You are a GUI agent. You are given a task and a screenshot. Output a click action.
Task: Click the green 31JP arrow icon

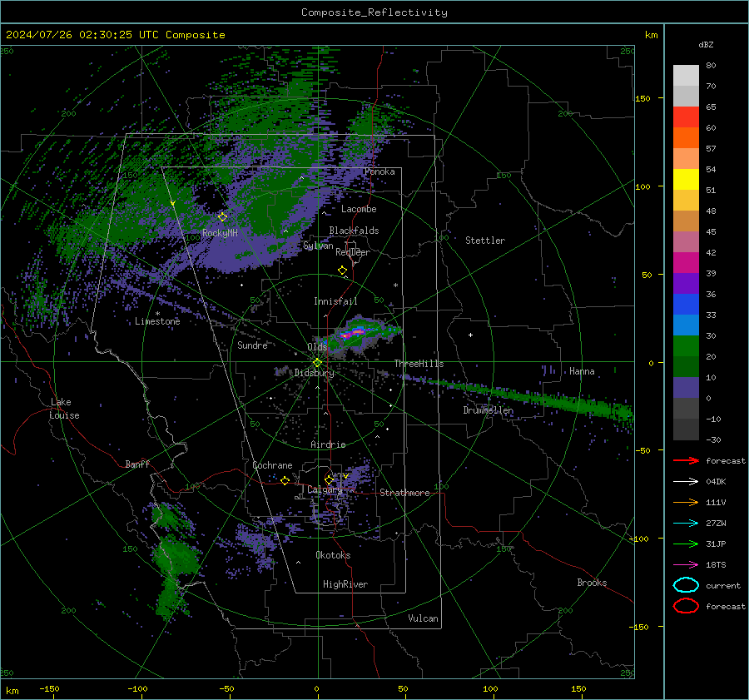pyautogui.click(x=686, y=544)
